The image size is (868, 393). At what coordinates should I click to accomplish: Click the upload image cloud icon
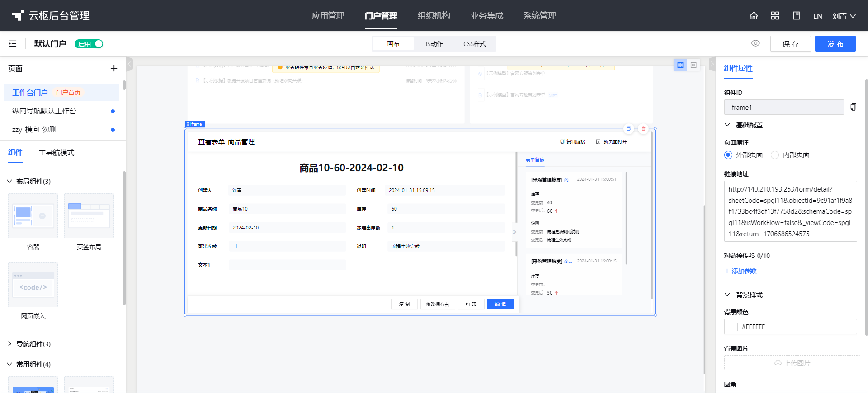point(778,363)
